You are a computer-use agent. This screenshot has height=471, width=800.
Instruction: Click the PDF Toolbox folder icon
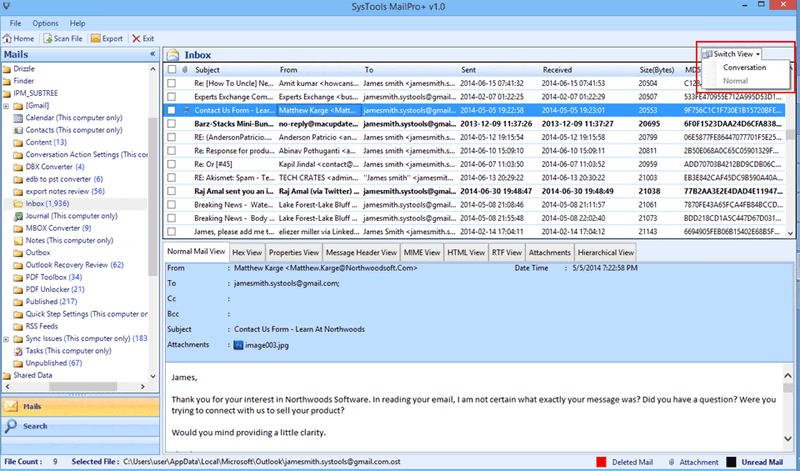[18, 277]
